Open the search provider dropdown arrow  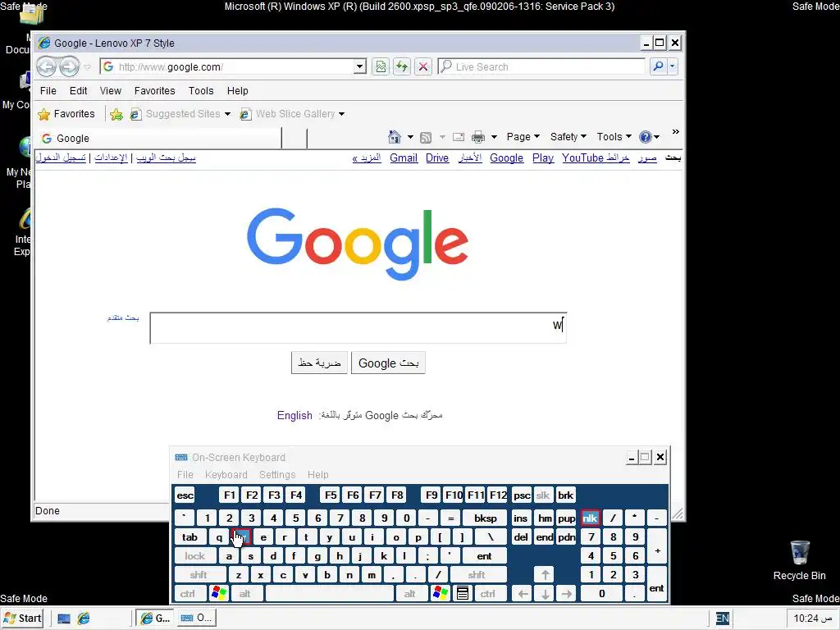coord(673,66)
